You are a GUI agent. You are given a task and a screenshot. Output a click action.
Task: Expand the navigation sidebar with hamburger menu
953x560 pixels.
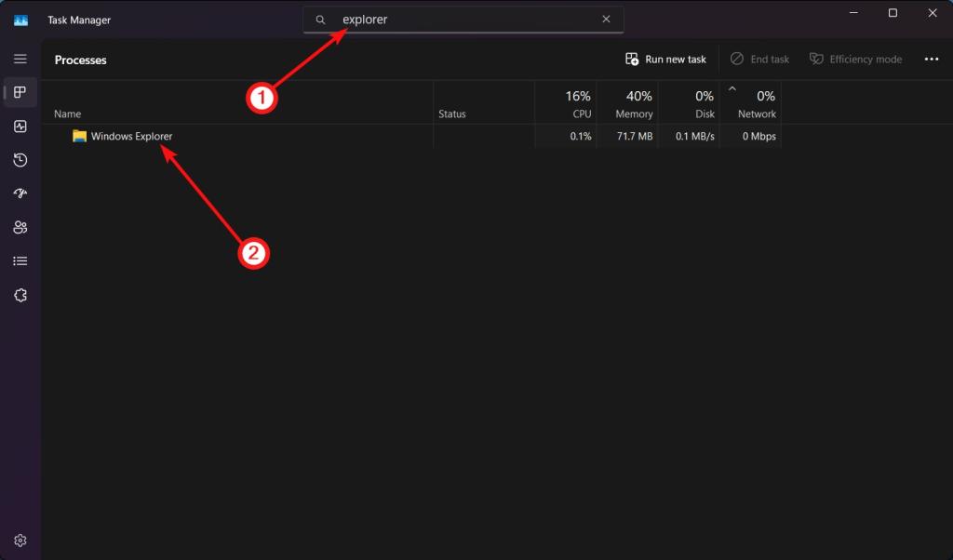point(20,59)
